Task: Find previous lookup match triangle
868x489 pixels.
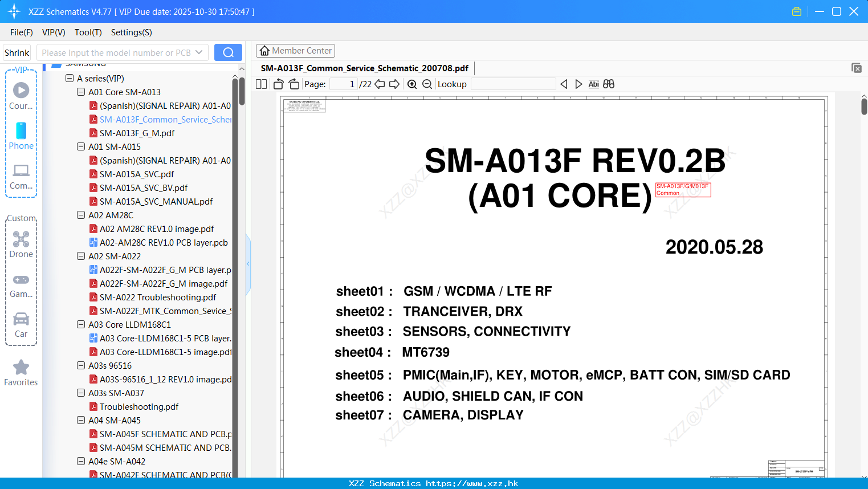Action: point(564,84)
